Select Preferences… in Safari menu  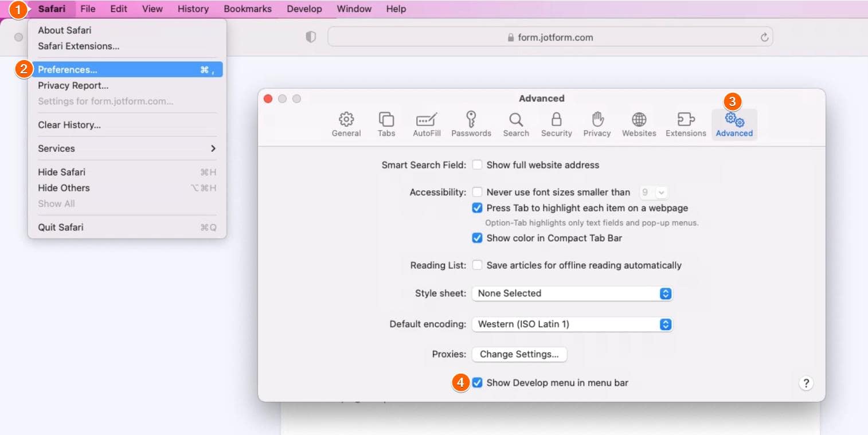pos(127,70)
